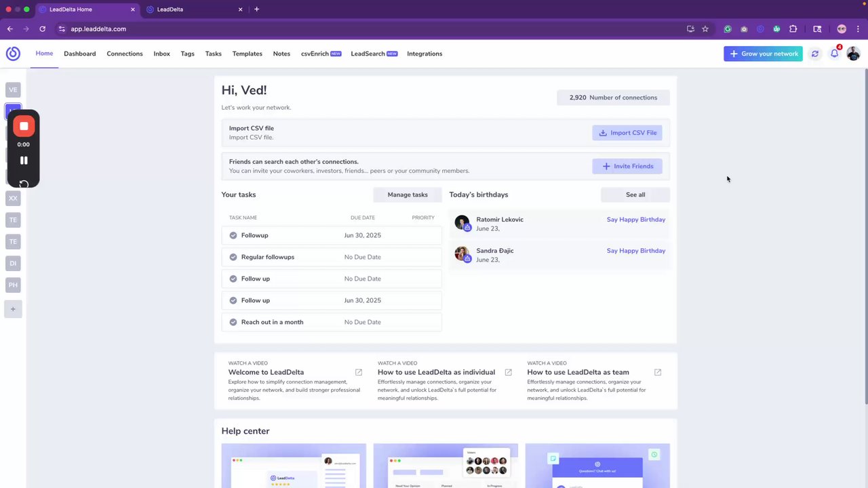This screenshot has height=488, width=868.
Task: Open the Inbox tab
Action: [x=161, y=54]
